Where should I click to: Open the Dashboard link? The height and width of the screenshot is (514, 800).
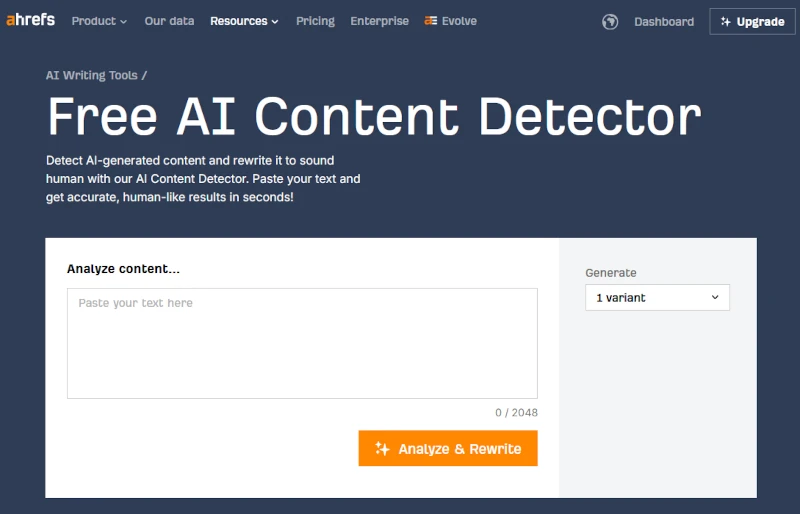point(664,22)
